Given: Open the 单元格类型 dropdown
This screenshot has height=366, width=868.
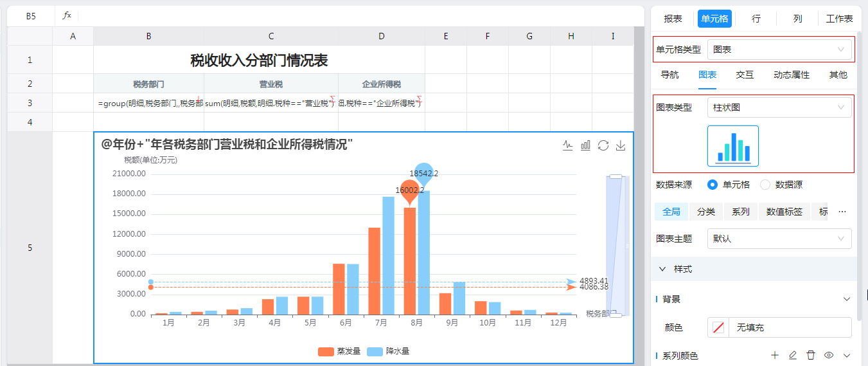Looking at the screenshot, I should [x=779, y=50].
